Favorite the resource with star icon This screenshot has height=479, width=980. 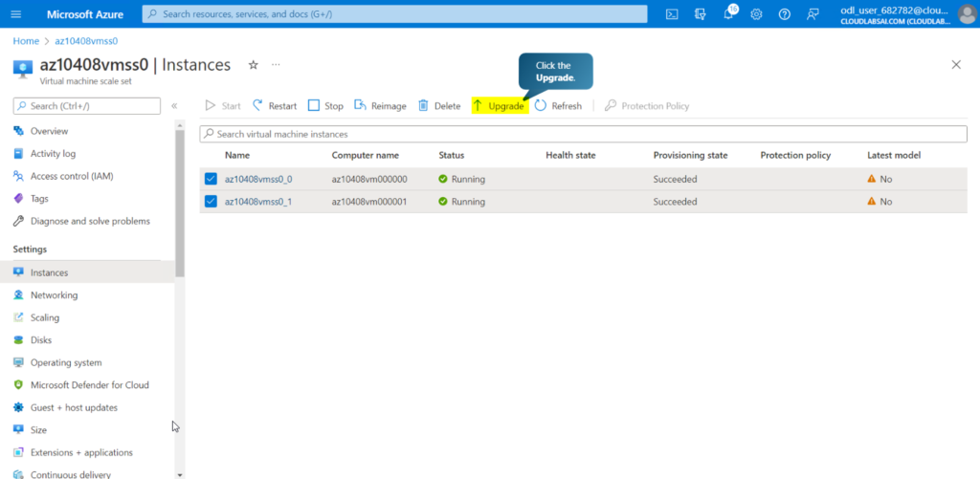coord(254,65)
